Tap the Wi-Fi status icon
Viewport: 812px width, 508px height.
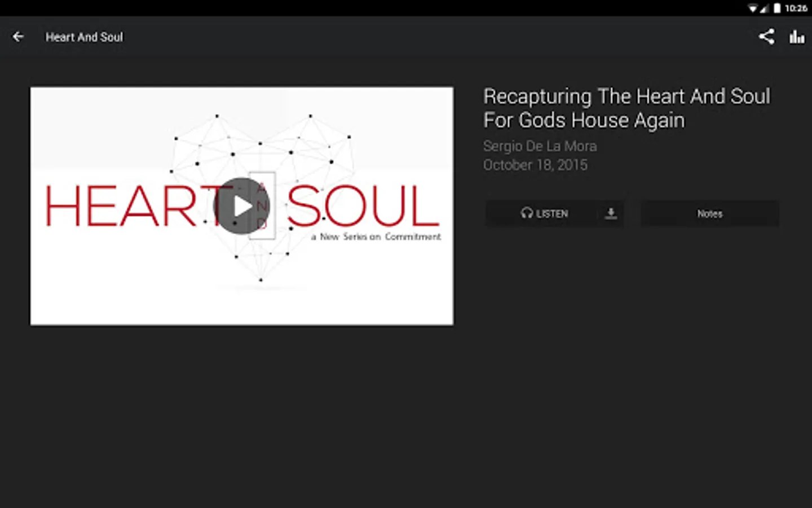pyautogui.click(x=753, y=8)
